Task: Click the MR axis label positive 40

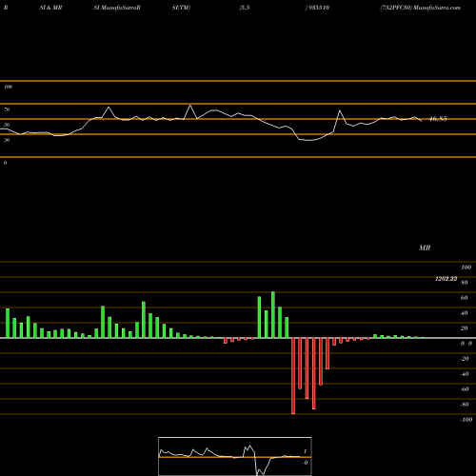Action: pyautogui.click(x=464, y=313)
